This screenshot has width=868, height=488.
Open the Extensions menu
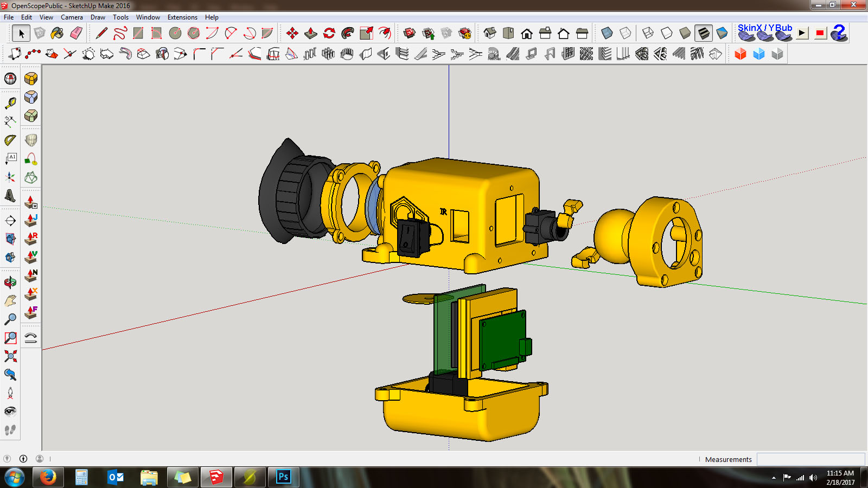182,17
